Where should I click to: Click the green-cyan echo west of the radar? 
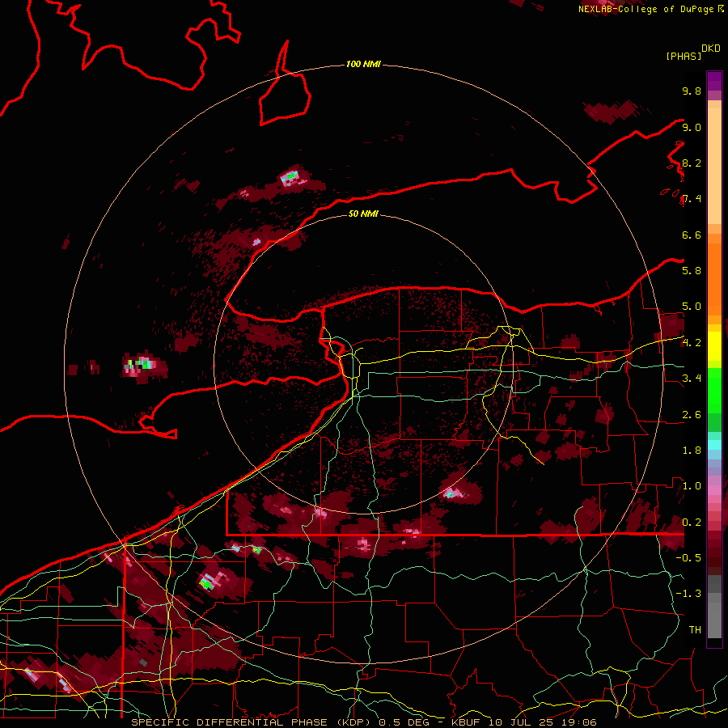point(141,363)
